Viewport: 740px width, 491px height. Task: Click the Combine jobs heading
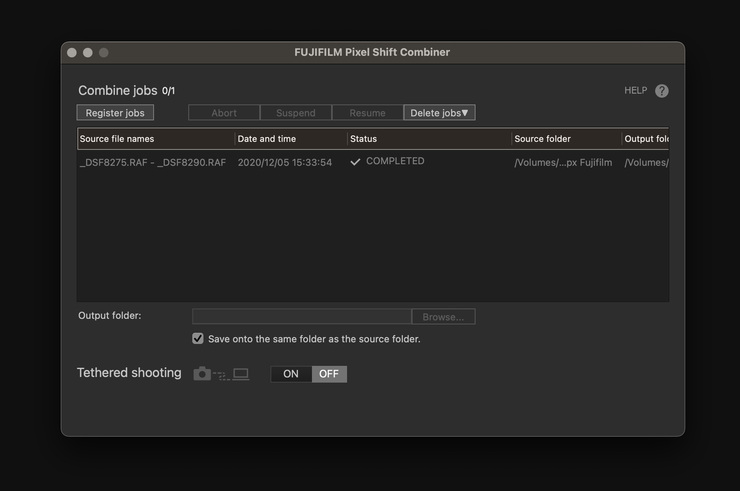[118, 90]
